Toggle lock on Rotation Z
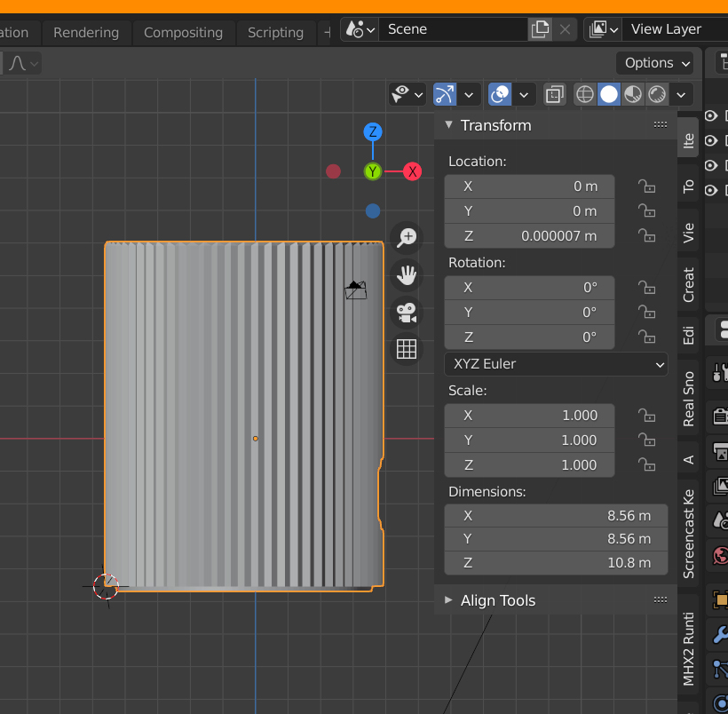The image size is (728, 714). [x=647, y=337]
